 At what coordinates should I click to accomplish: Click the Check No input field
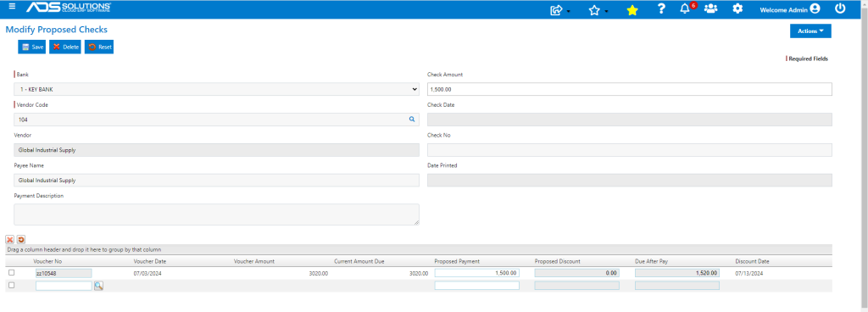click(630, 150)
